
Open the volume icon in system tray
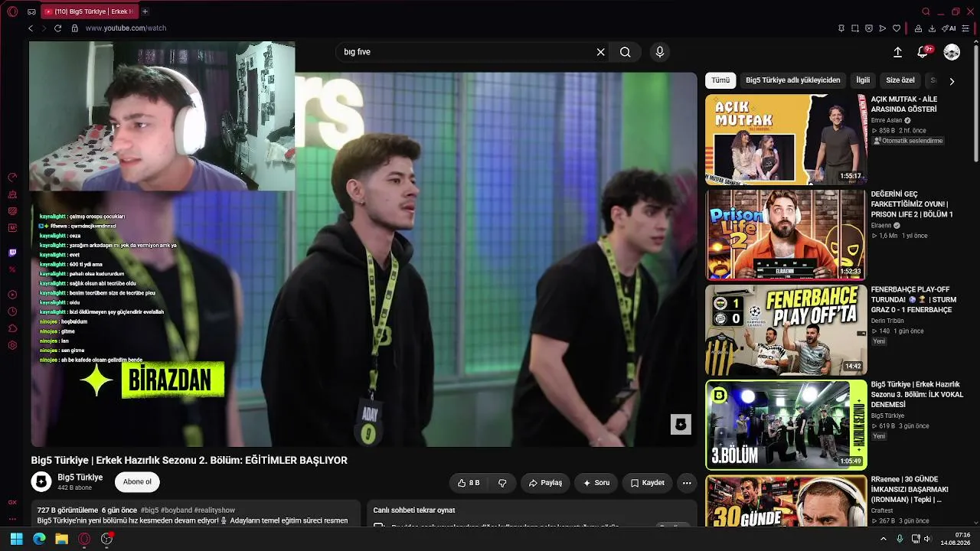pos(928,539)
